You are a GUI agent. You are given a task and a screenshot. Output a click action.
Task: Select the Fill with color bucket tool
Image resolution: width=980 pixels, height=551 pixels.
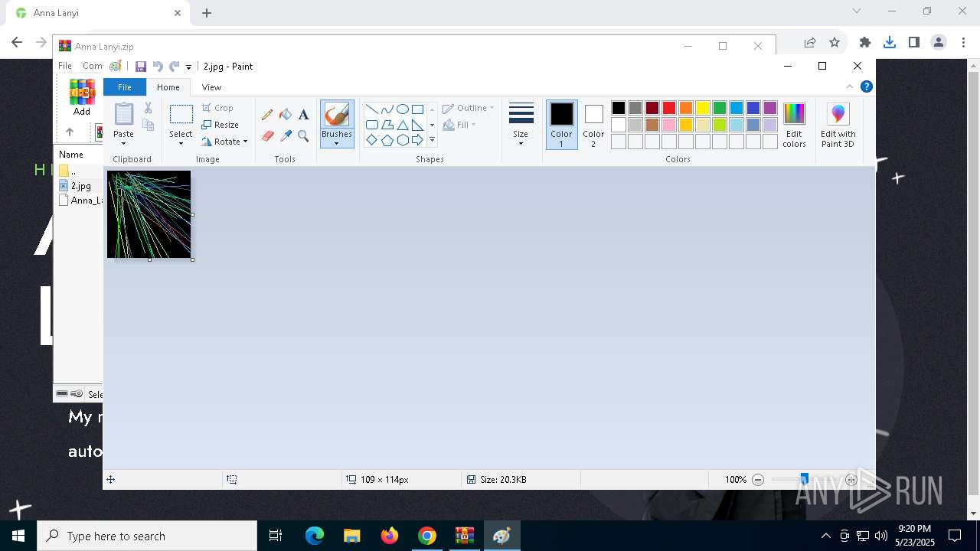click(x=286, y=115)
